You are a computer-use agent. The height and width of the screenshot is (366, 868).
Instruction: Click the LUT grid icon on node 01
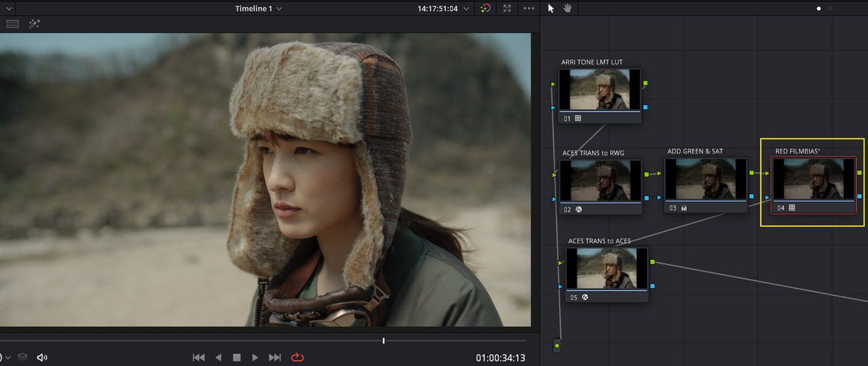click(578, 118)
